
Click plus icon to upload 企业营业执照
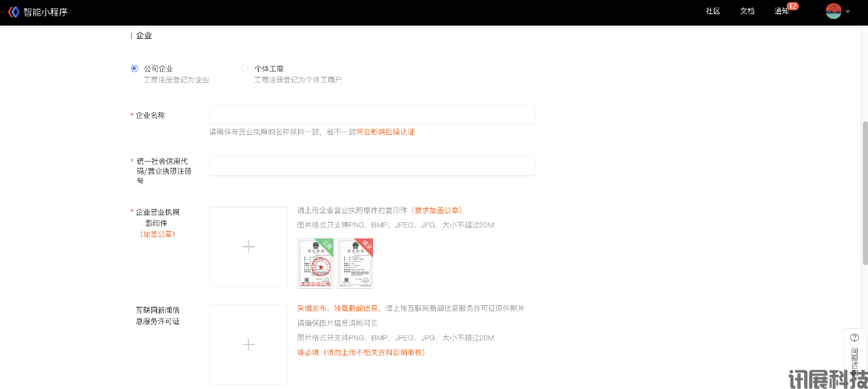(249, 246)
